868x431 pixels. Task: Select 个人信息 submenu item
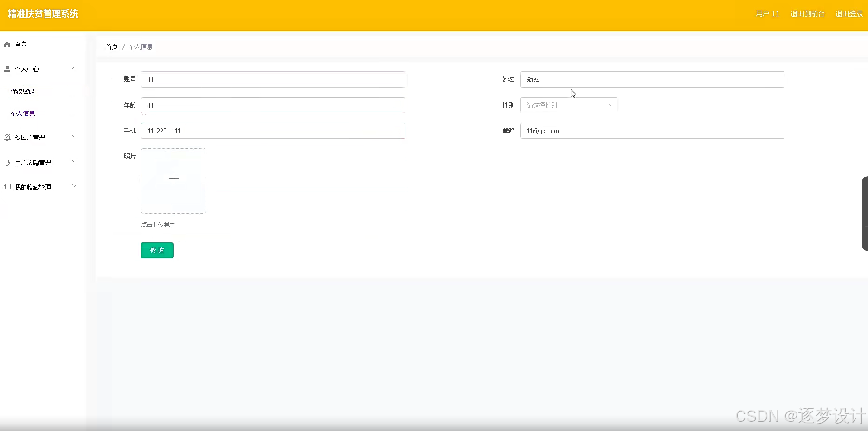click(x=23, y=114)
